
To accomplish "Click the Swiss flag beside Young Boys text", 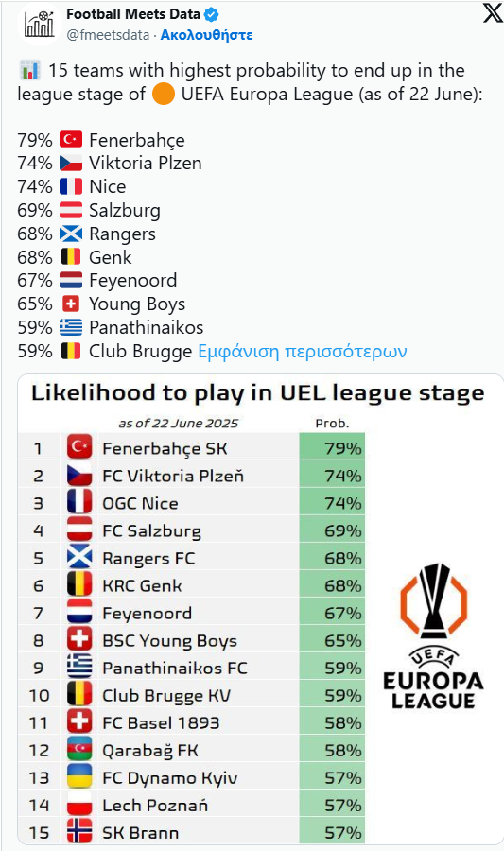I will click(x=71, y=304).
